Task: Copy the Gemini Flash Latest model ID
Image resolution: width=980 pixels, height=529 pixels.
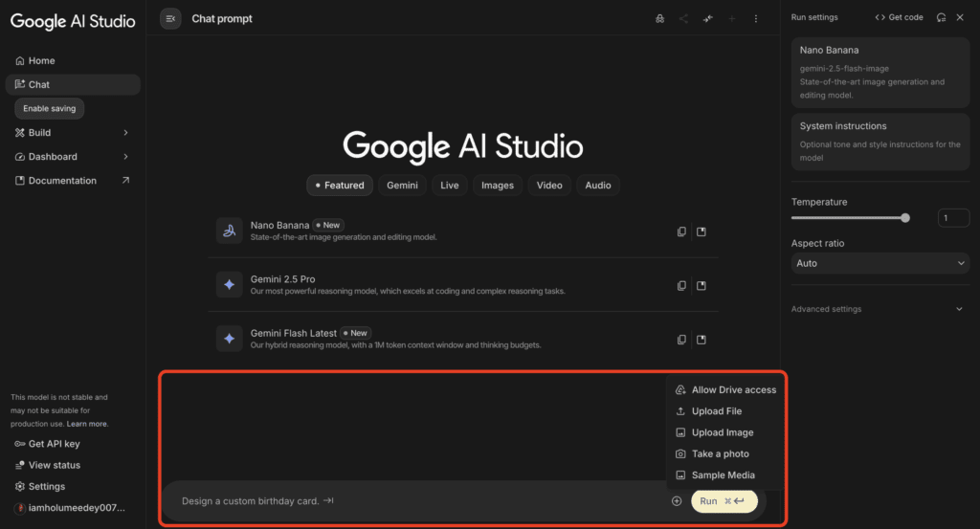Action: click(681, 340)
